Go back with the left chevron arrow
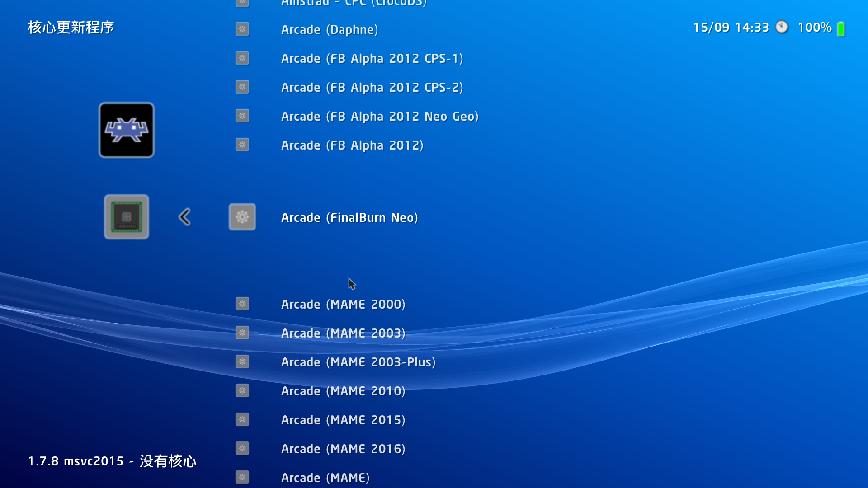This screenshot has width=868, height=488. (184, 217)
